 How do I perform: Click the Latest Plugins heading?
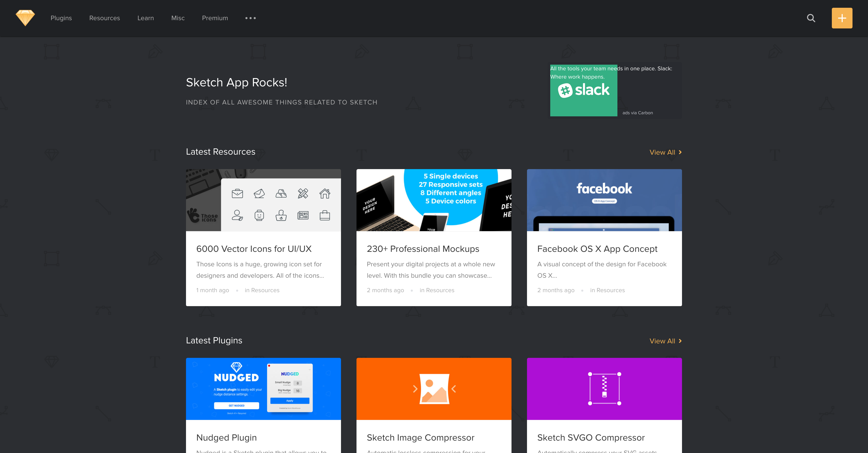click(214, 341)
